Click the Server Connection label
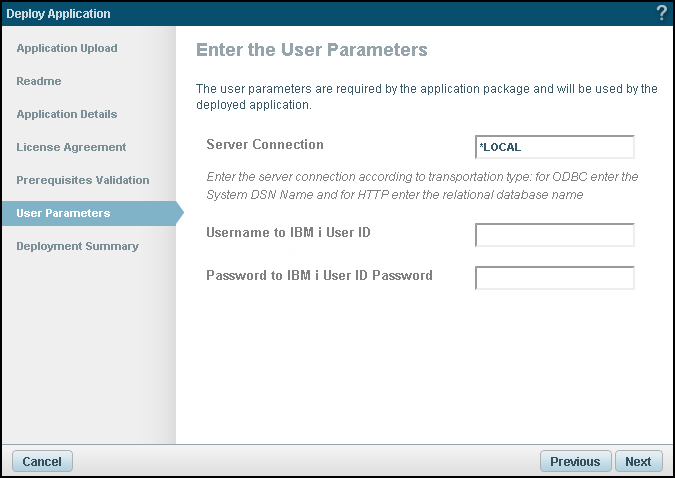 pos(265,144)
